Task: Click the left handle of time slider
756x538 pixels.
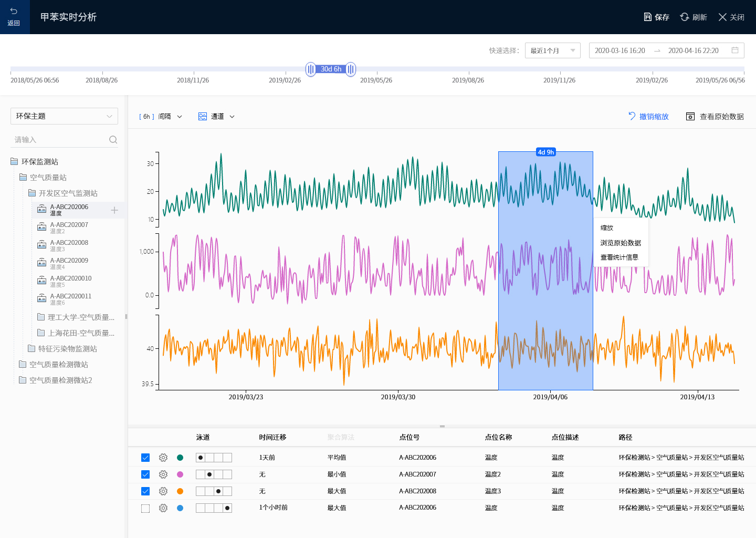Action: pos(311,69)
